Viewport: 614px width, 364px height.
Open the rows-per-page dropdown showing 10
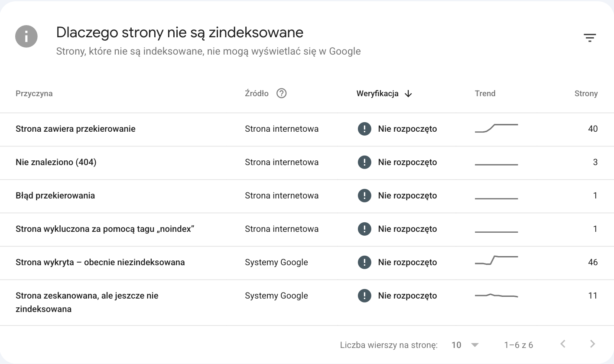tap(465, 345)
